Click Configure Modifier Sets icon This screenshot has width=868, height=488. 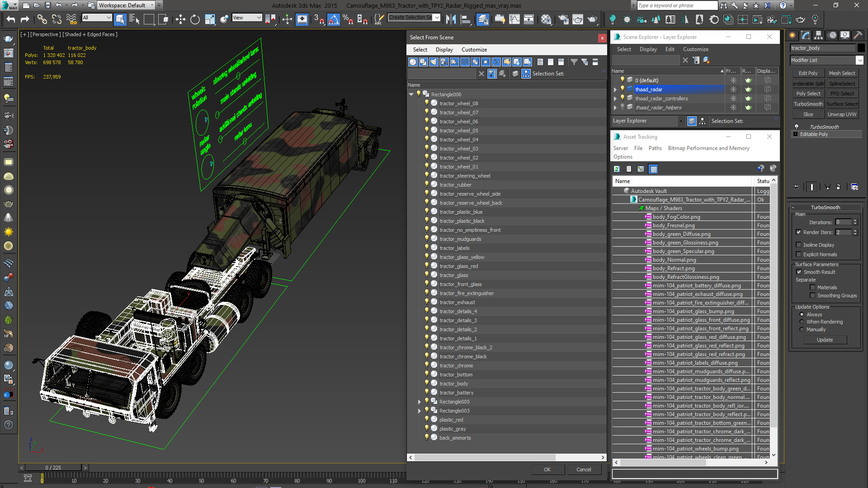[854, 187]
